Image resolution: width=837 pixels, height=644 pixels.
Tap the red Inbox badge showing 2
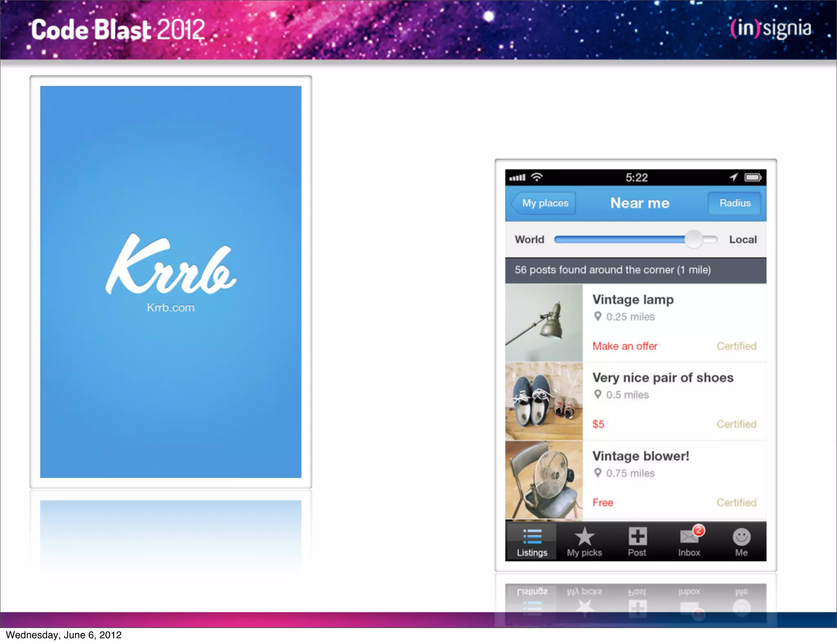click(699, 530)
